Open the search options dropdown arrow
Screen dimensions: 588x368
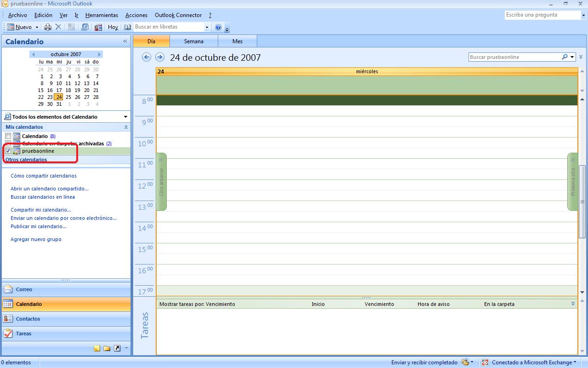(572, 57)
